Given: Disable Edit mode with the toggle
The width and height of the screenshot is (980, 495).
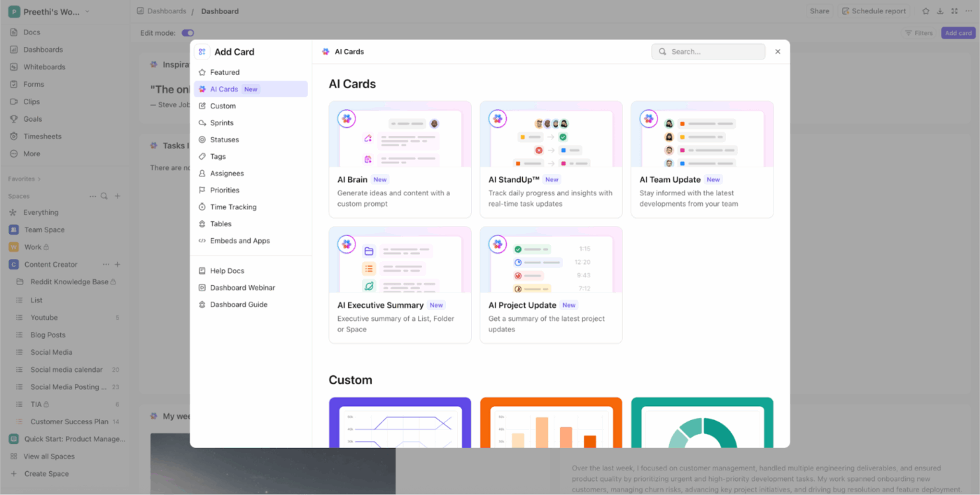Looking at the screenshot, I should coord(188,32).
